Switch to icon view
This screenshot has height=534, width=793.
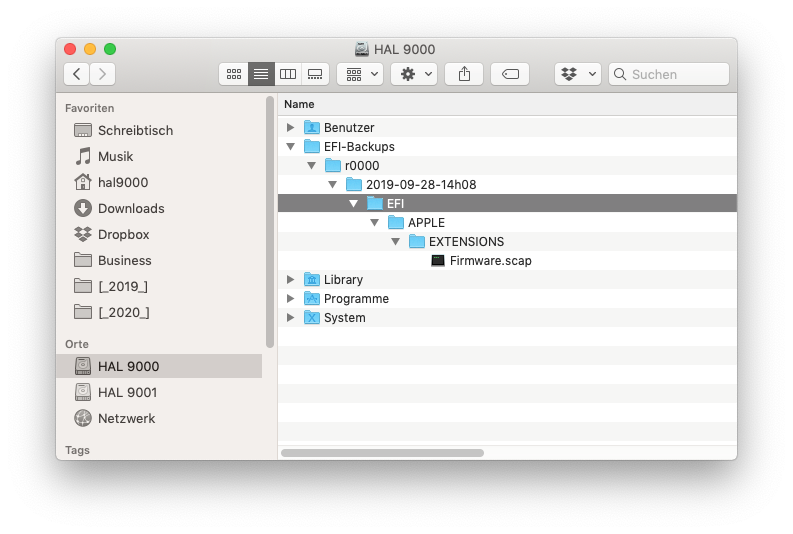pos(234,74)
